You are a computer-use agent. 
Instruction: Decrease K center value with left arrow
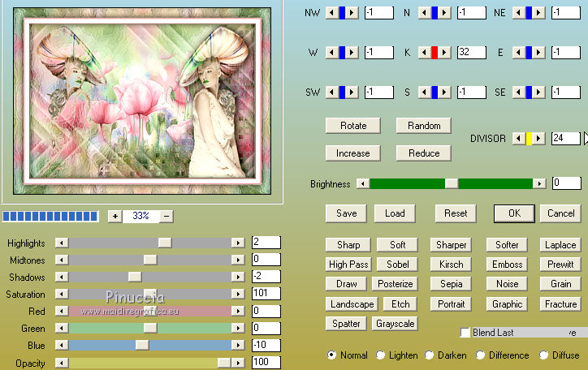(x=425, y=53)
